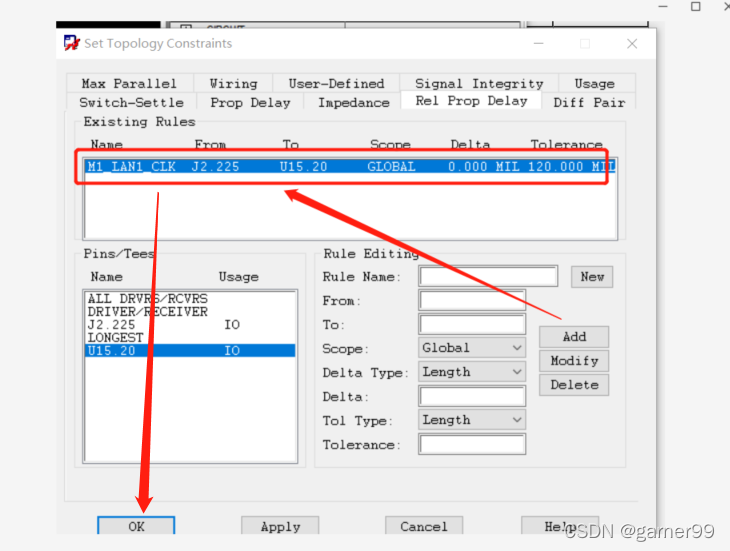This screenshot has width=730, height=551.
Task: Open the Delta Type dropdown
Action: tap(473, 372)
